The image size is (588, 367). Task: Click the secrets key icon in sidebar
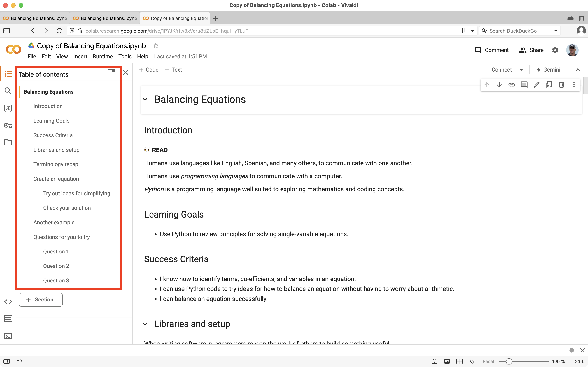click(8, 125)
